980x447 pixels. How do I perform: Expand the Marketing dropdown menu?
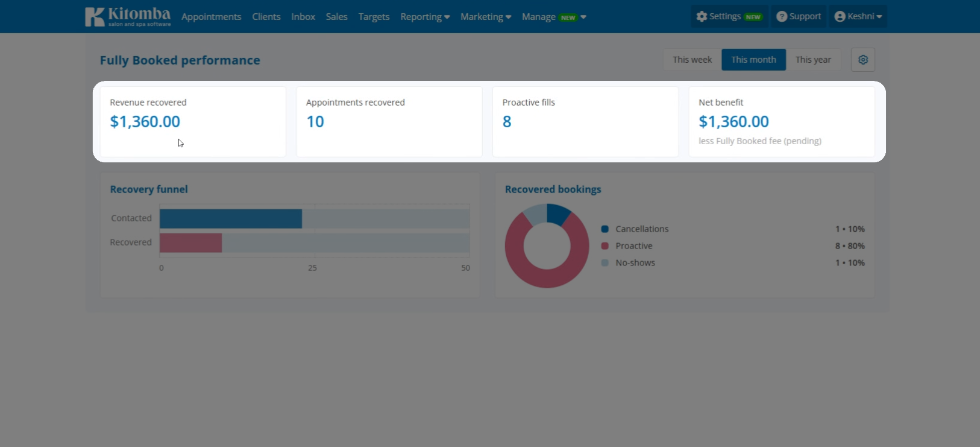[x=486, y=17]
